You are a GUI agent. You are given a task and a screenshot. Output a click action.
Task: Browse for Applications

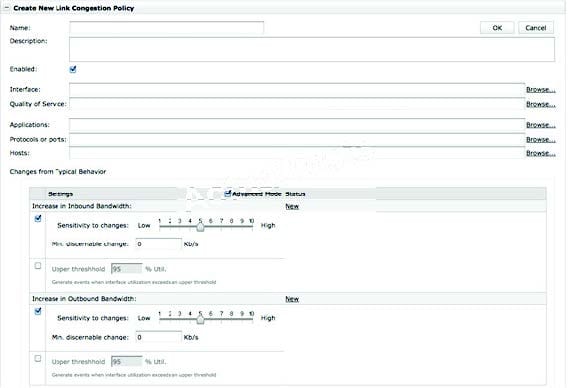540,125
